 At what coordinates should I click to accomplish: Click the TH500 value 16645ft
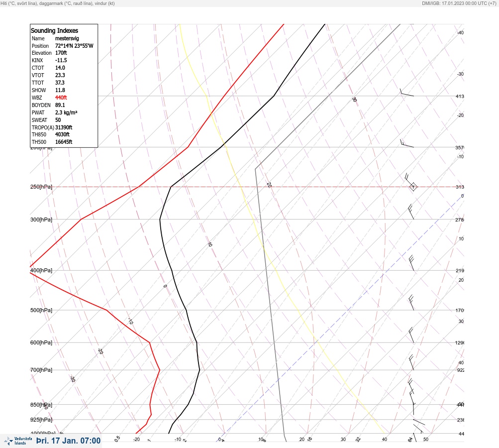(x=64, y=142)
